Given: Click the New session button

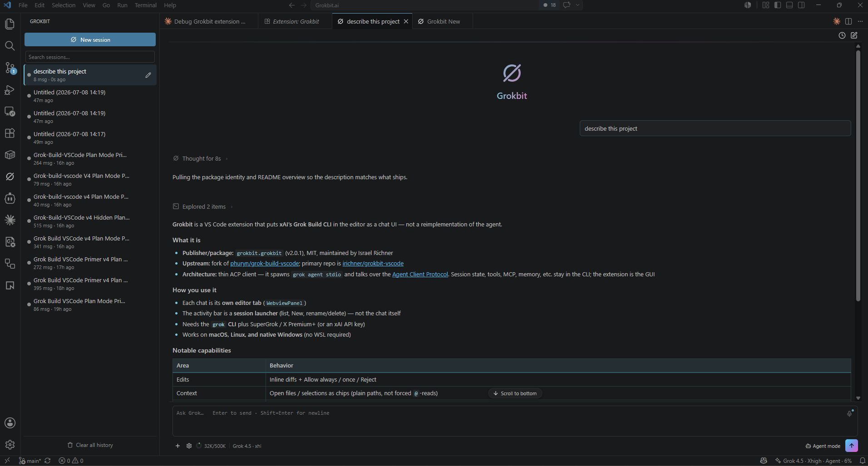Looking at the screenshot, I should point(90,39).
